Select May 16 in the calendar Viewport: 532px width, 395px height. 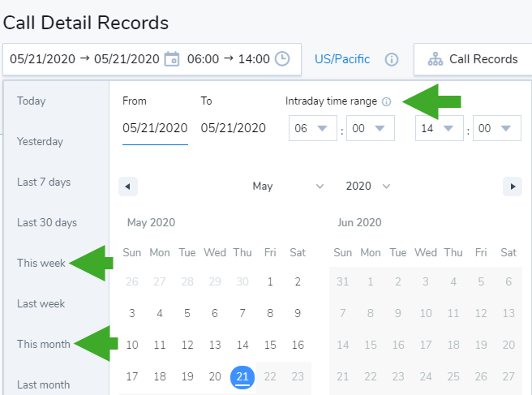coord(298,345)
